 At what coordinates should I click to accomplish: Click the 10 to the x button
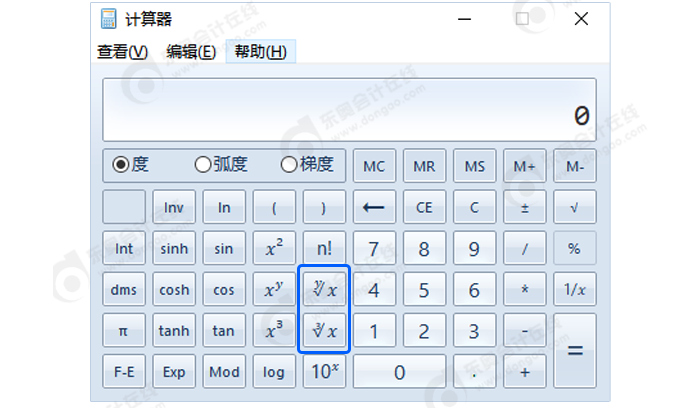pyautogui.click(x=324, y=372)
